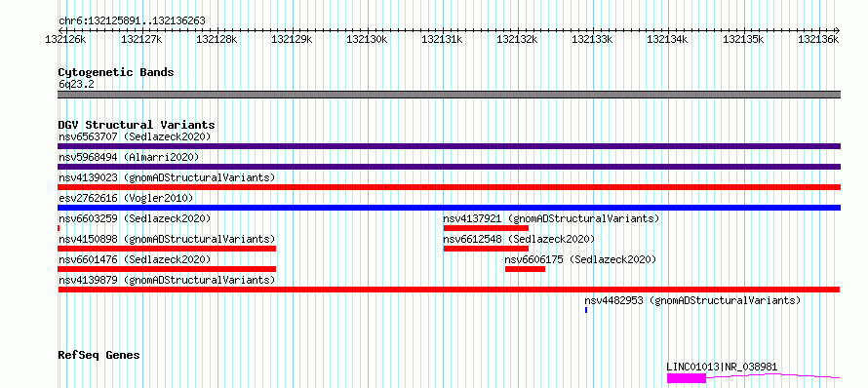Click the DGV Structural Variants track title
The width and height of the screenshot is (868, 388).
[137, 125]
